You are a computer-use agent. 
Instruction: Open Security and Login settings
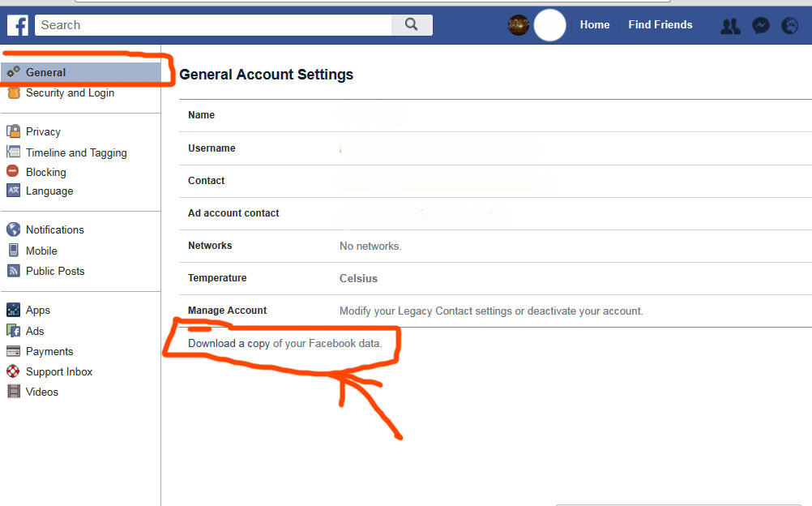pyautogui.click(x=70, y=92)
